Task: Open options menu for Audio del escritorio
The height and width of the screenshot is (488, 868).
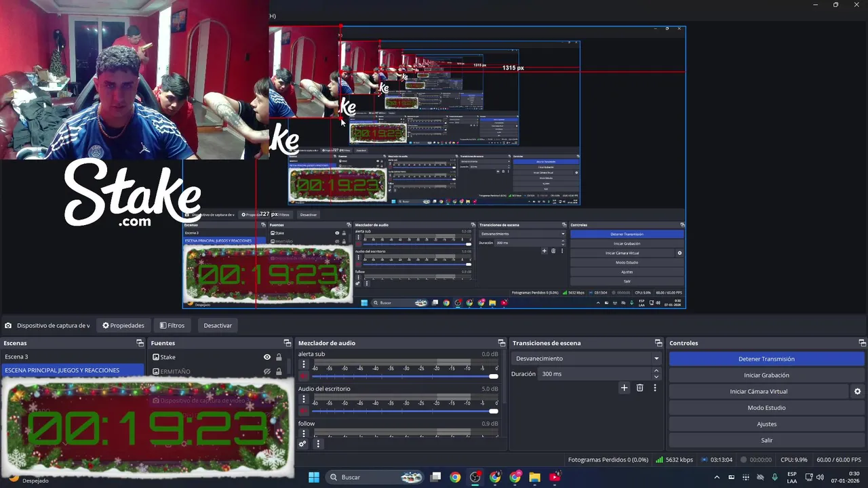Action: pos(303,399)
